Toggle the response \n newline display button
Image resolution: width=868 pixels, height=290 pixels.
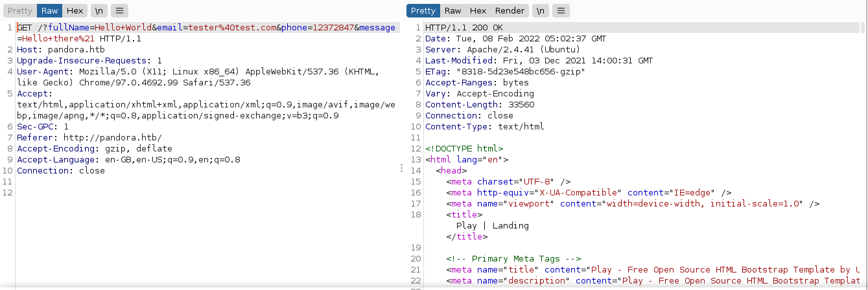pyautogui.click(x=540, y=11)
